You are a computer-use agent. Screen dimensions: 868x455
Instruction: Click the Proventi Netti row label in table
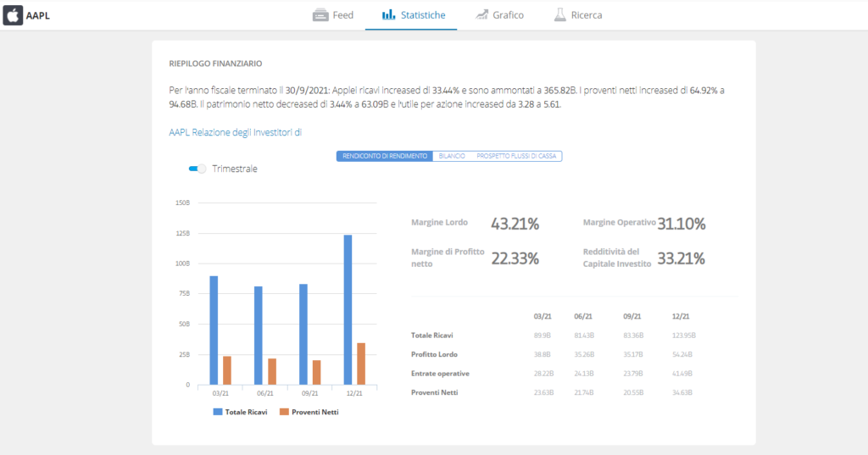[x=434, y=392]
